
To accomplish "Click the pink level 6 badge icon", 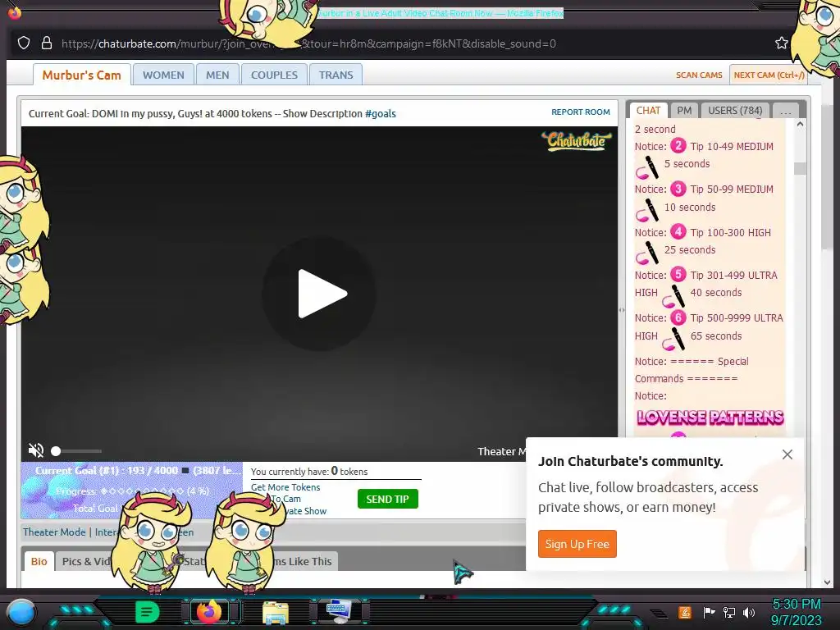I will (678, 317).
